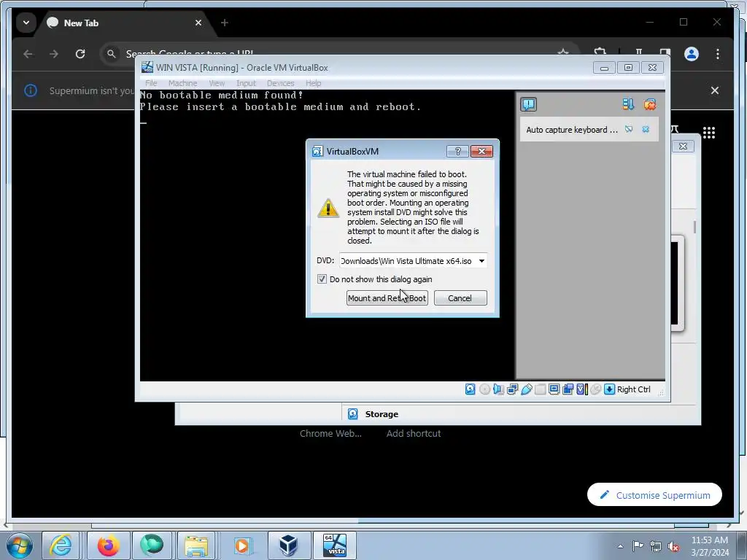Image resolution: width=747 pixels, height=560 pixels.
Task: Toggle the notification center speech-bubble icon
Action: click(528, 104)
